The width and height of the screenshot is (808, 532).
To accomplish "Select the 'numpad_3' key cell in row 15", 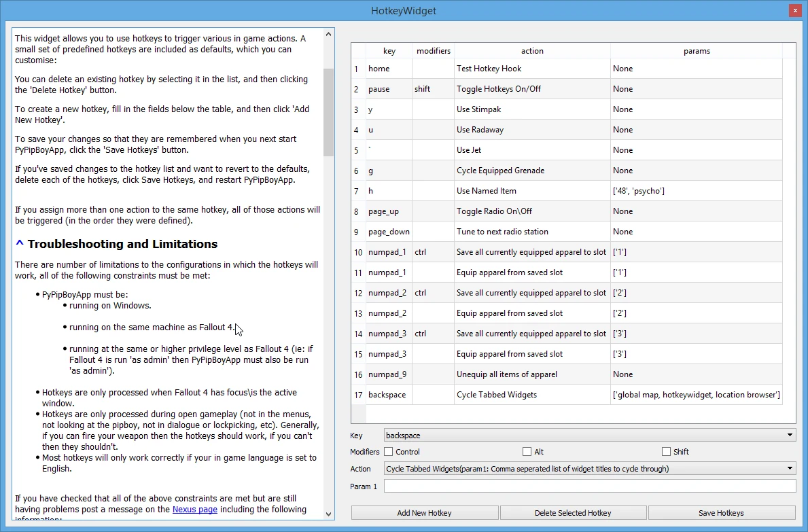I will (389, 354).
